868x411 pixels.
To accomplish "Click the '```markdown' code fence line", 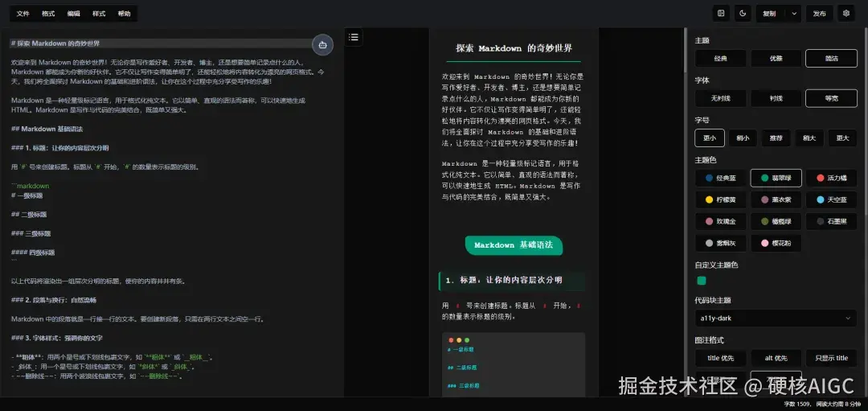I will click(x=31, y=186).
